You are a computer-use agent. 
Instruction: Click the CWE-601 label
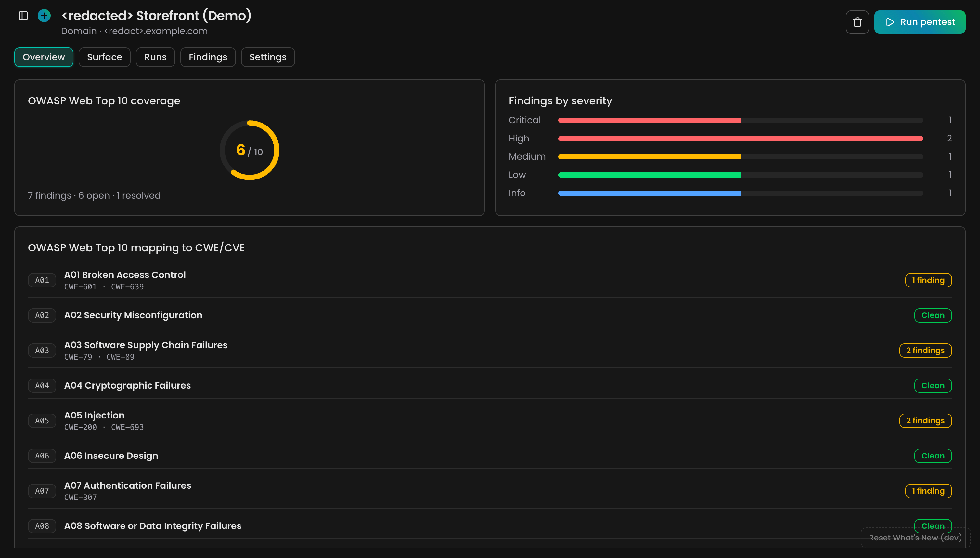[81, 287]
